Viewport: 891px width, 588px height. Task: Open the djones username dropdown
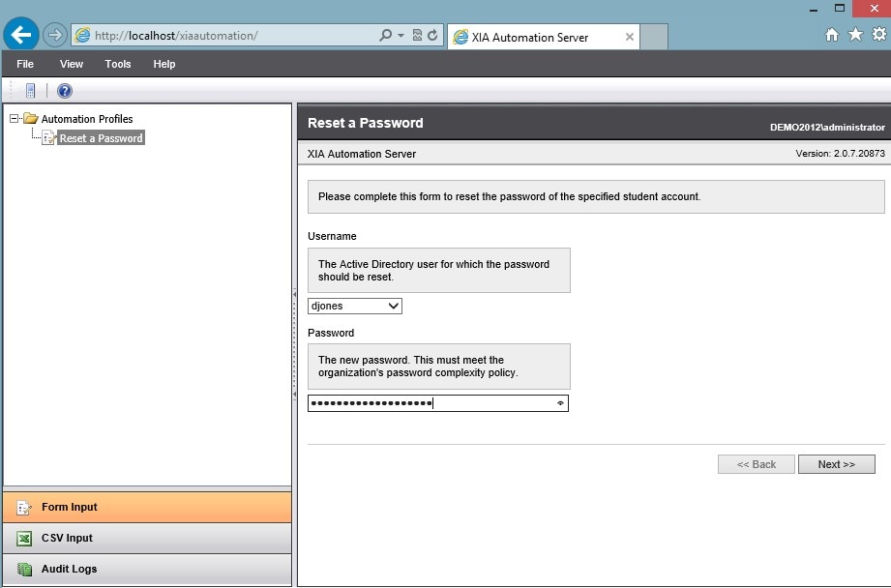[x=355, y=307]
